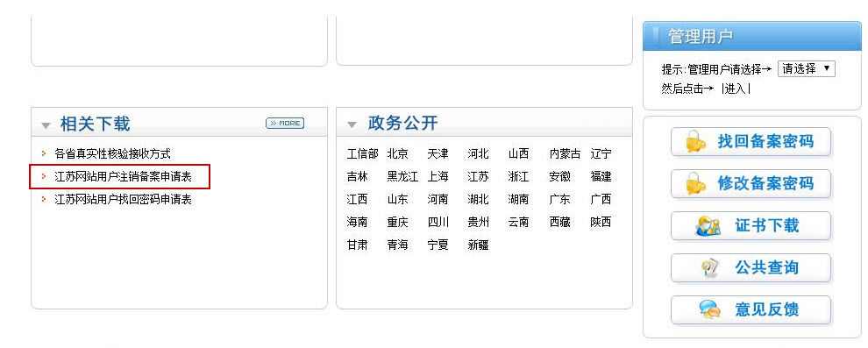Click the 找回备案密码 button

751,142
